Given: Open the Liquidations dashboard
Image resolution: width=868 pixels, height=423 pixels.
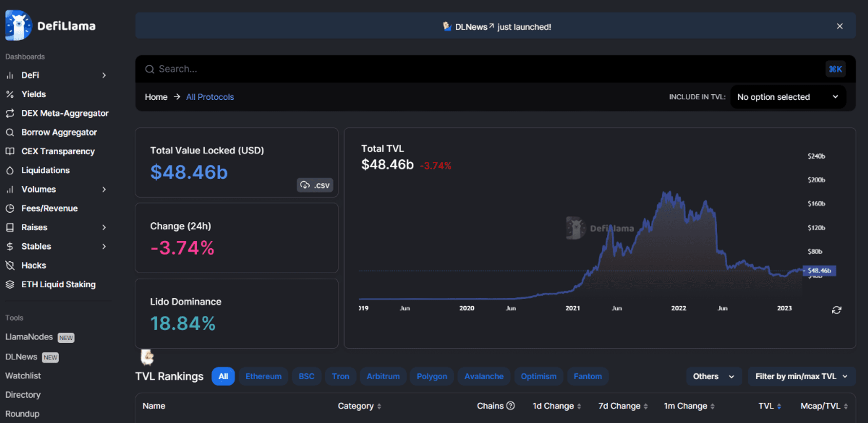Looking at the screenshot, I should tap(45, 170).
